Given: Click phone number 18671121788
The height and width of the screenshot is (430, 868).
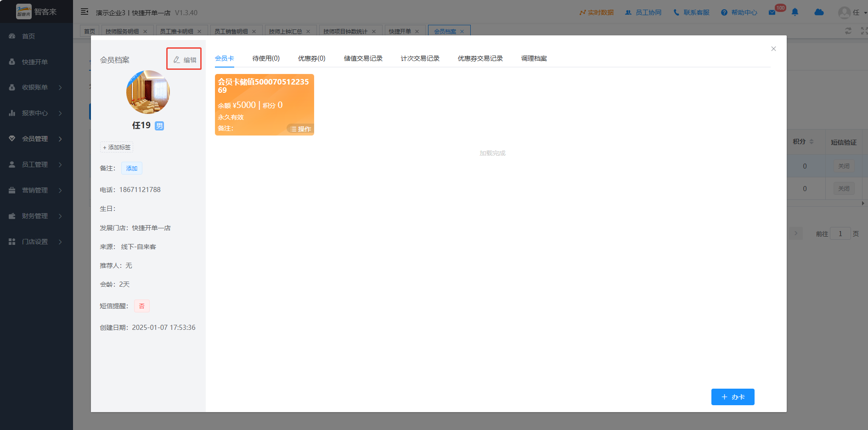Looking at the screenshot, I should [x=140, y=190].
